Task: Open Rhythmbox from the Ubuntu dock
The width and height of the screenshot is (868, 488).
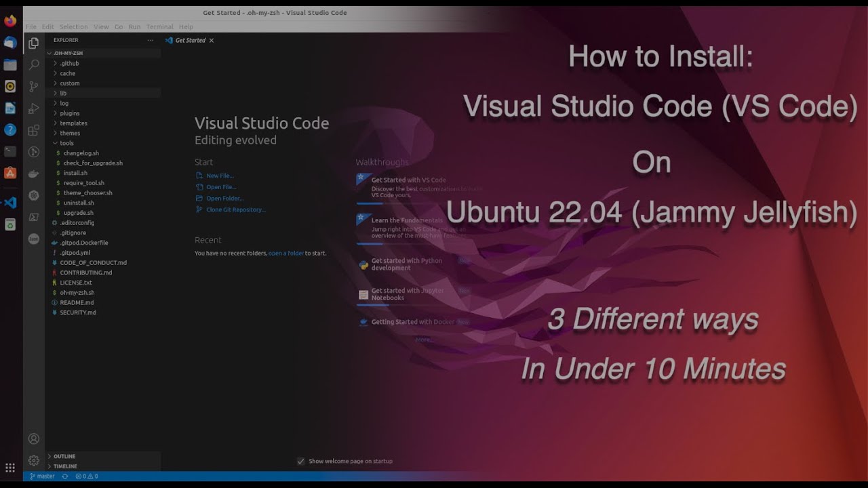Action: 10,86
